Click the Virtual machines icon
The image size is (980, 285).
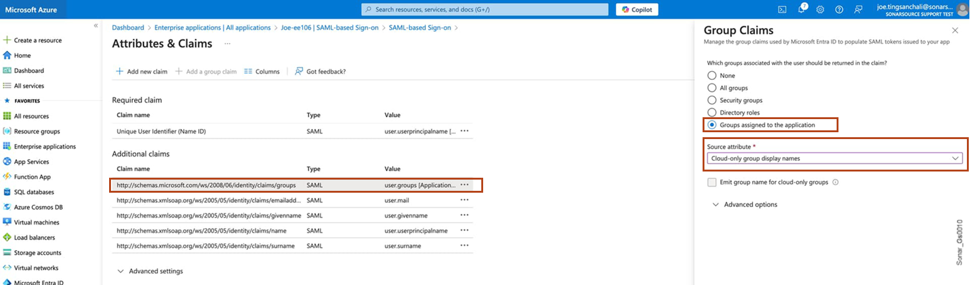(7, 222)
